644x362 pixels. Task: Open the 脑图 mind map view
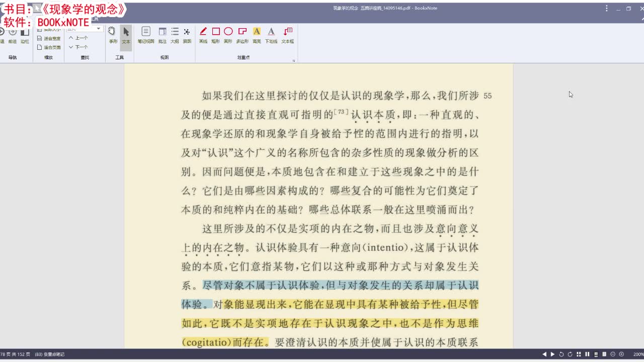point(187,35)
